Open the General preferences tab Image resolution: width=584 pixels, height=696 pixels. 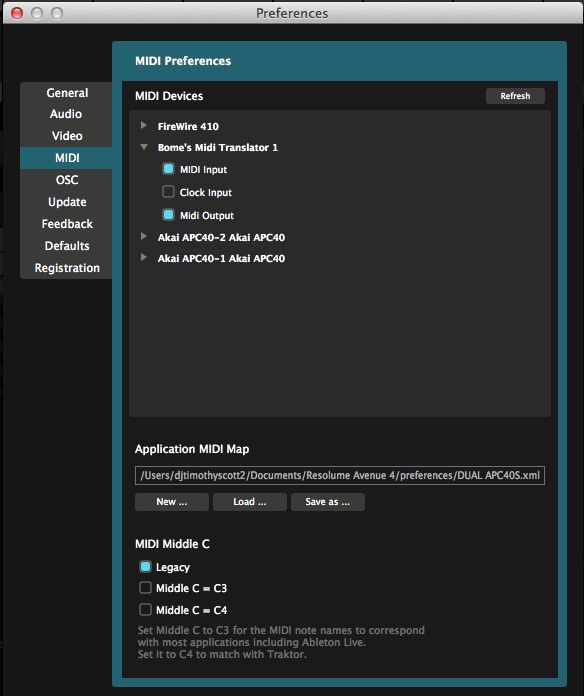tap(67, 93)
